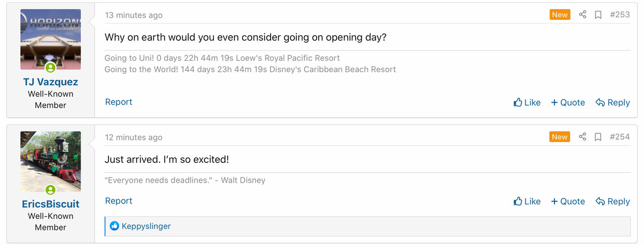Click EricsBiscuit's train avatar image
Image resolution: width=644 pixels, height=245 pixels.
point(50,158)
